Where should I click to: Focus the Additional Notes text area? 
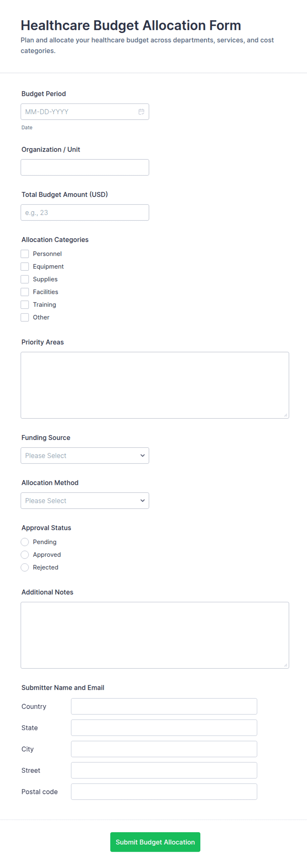click(x=155, y=635)
